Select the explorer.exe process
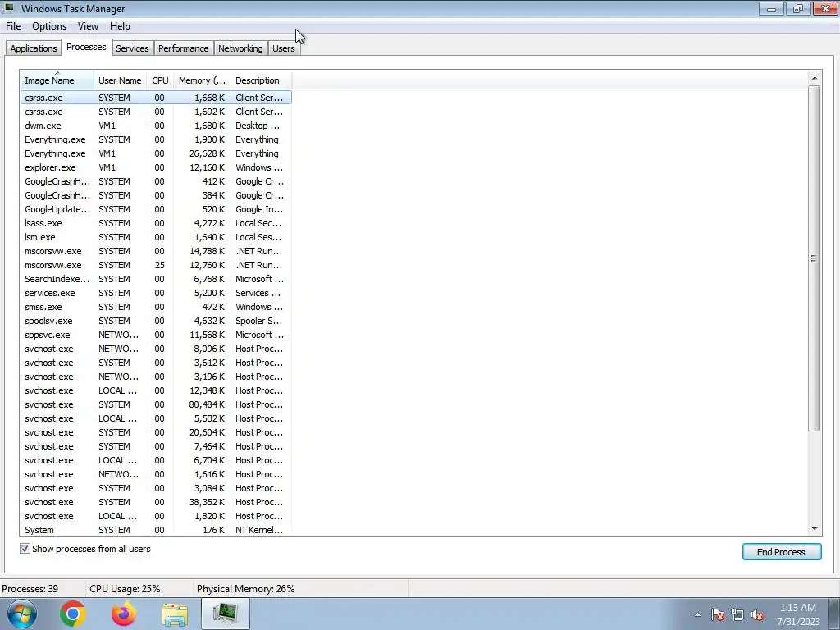Image resolution: width=840 pixels, height=630 pixels. tap(156, 167)
